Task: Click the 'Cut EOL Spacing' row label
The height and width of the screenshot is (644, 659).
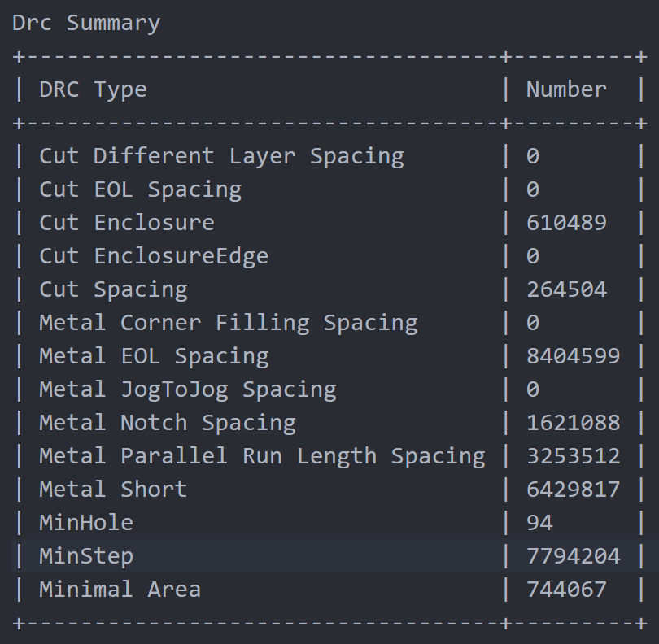Action: pos(141,190)
